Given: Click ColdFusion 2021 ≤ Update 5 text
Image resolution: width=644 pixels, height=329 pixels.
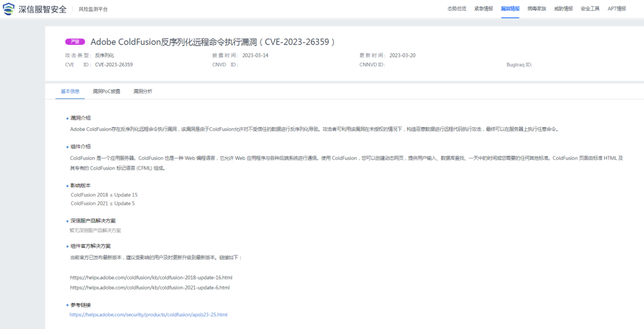Looking at the screenshot, I should tap(103, 204).
